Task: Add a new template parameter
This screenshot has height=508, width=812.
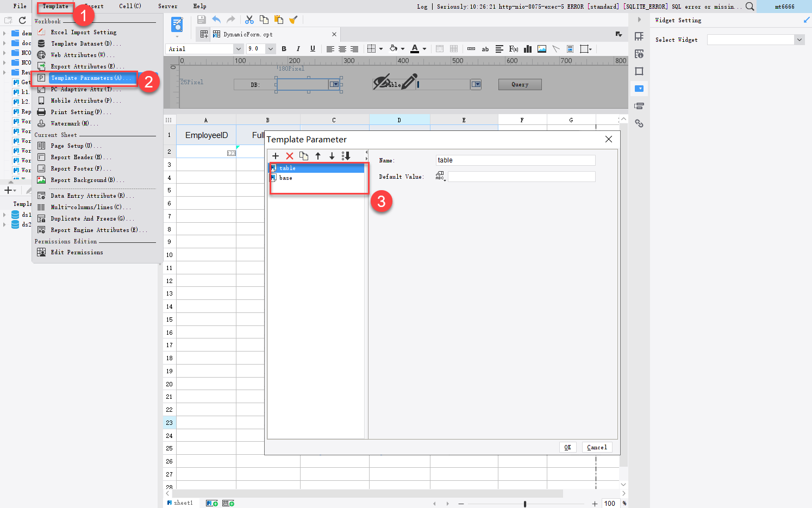Action: (x=276, y=156)
